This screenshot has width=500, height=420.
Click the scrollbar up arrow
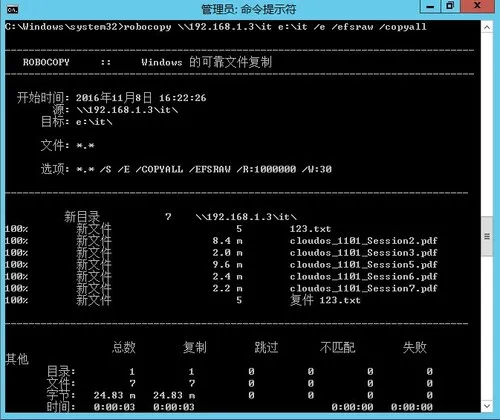tap(487, 28)
